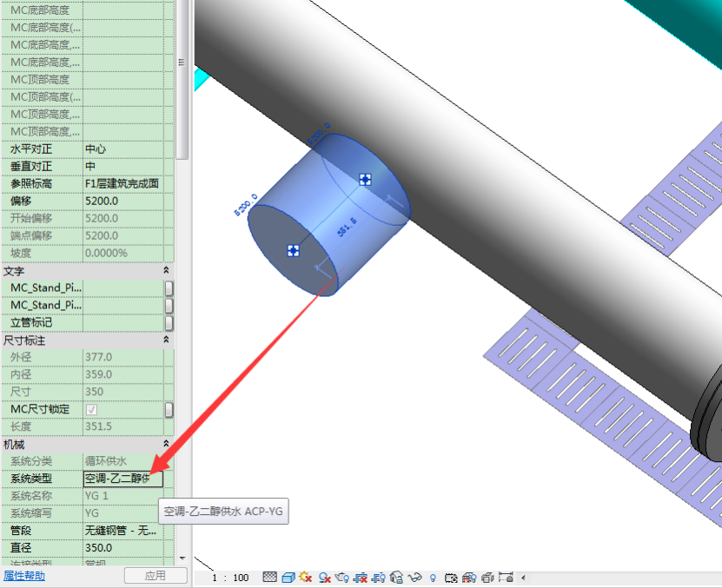Viewport: 722px width, 588px height.
Task: Select the MC底部高度 property row
Action: pos(88,10)
